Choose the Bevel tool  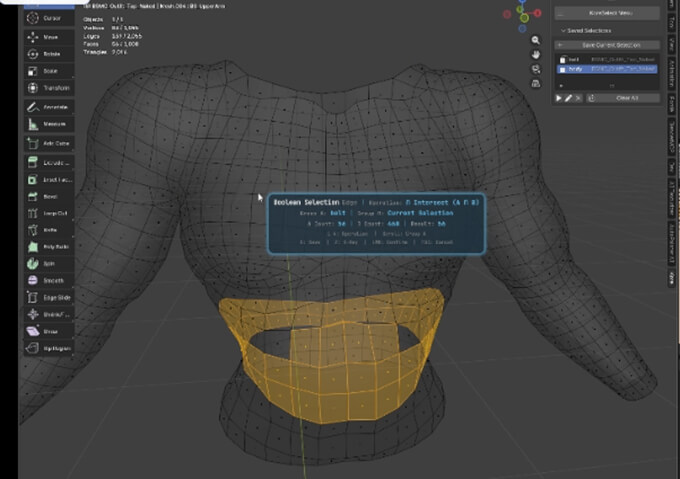[x=43, y=195]
